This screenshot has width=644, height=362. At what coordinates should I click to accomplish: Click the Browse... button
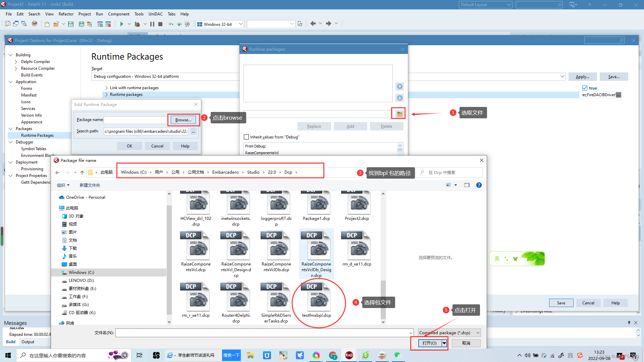[x=183, y=120]
